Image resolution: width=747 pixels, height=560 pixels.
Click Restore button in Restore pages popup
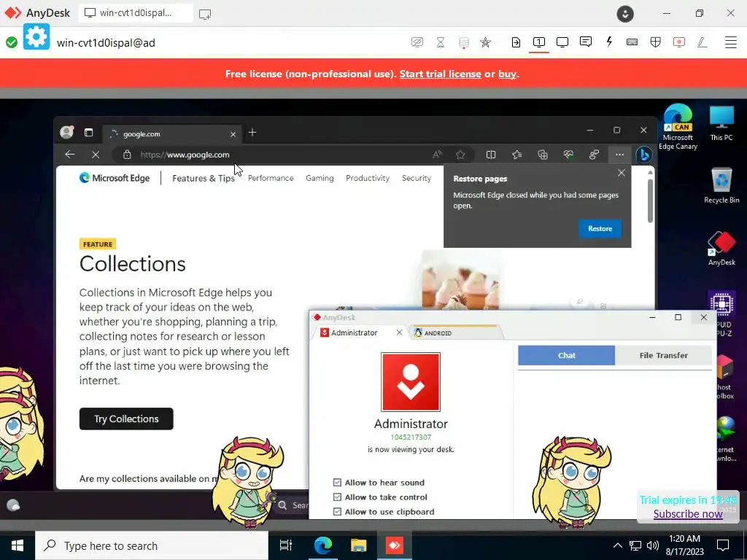600,228
